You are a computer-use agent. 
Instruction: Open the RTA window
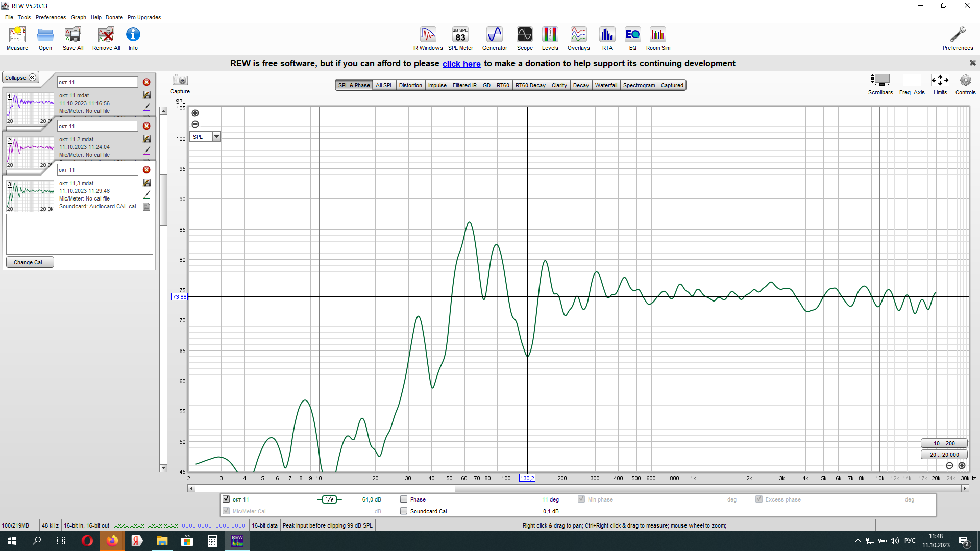coord(607,39)
